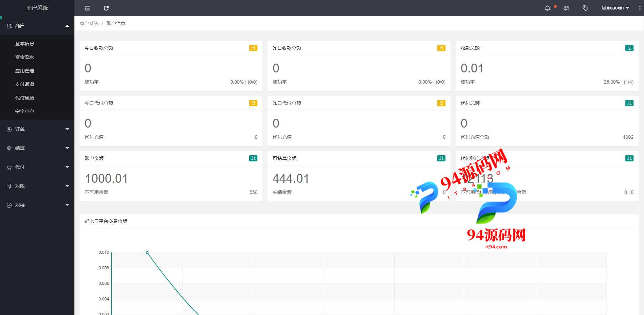
Task: Click the 商户系统 sidebar logo title
Action: pyautogui.click(x=37, y=8)
